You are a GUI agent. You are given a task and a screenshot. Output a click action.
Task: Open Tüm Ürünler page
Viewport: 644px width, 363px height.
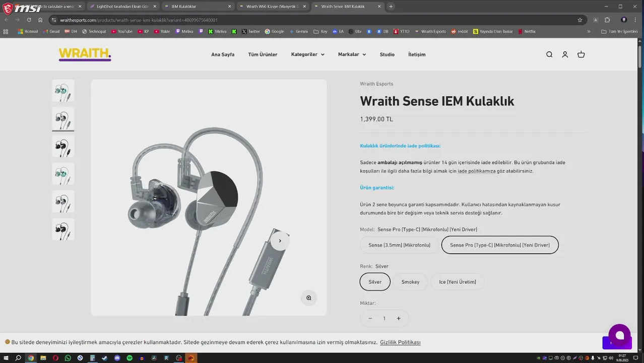[x=263, y=54]
